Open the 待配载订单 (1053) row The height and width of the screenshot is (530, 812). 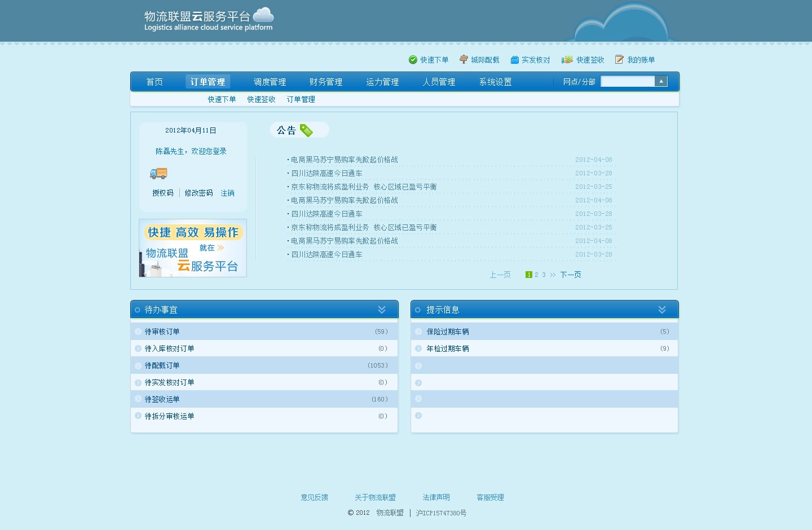coord(264,365)
